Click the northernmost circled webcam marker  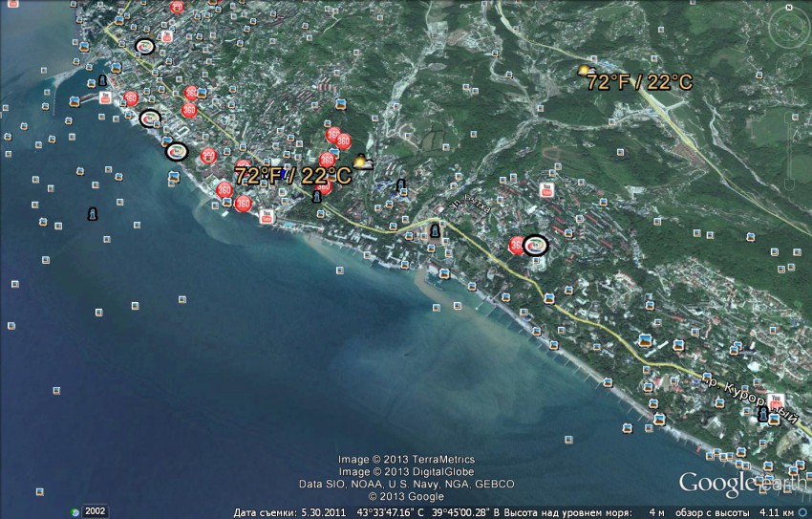[x=145, y=45]
